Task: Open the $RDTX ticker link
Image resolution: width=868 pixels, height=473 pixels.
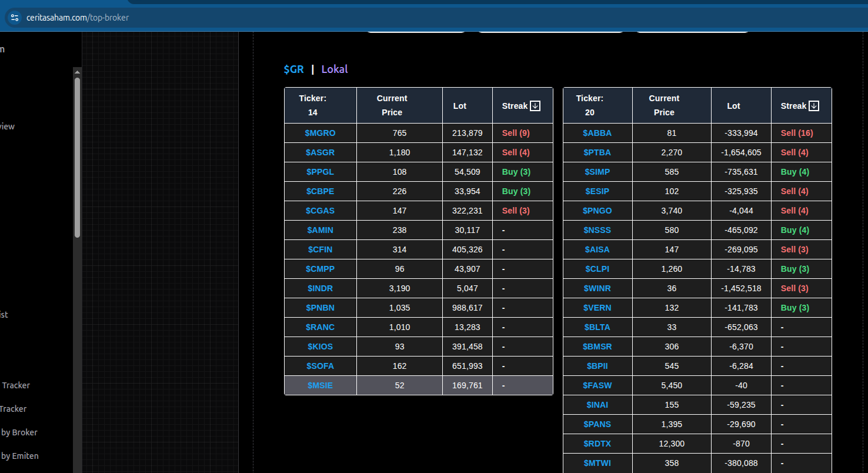Action: pyautogui.click(x=597, y=444)
